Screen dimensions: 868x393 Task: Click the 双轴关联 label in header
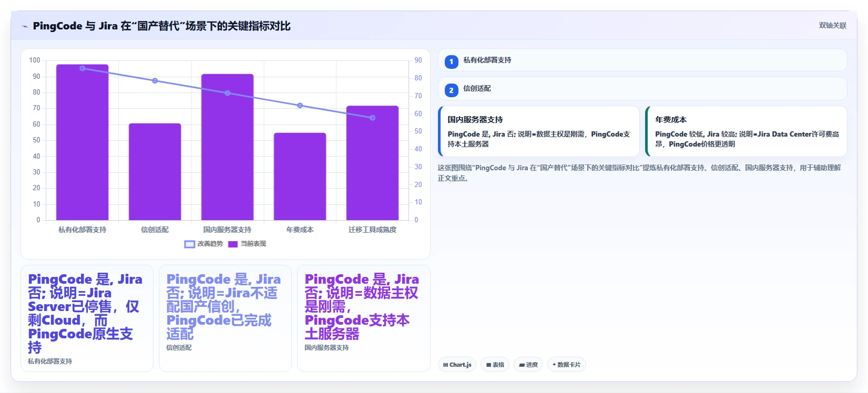click(x=832, y=25)
